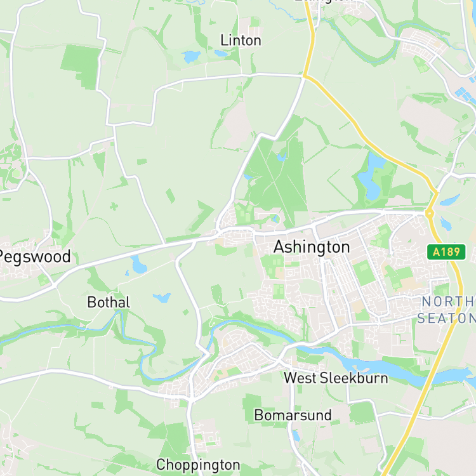Screen dimensions: 476x476
Task: Select the A189 road shield
Action: 446,252
